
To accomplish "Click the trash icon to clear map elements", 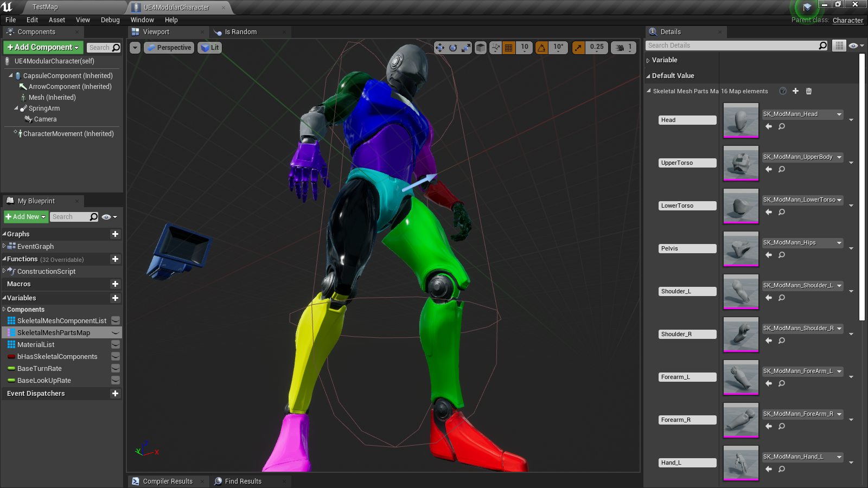I will tap(808, 91).
